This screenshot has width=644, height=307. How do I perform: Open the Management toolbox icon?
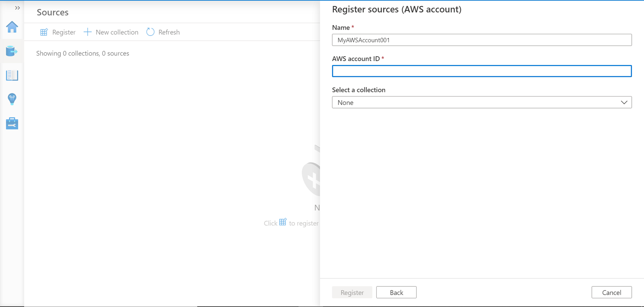[x=12, y=123]
